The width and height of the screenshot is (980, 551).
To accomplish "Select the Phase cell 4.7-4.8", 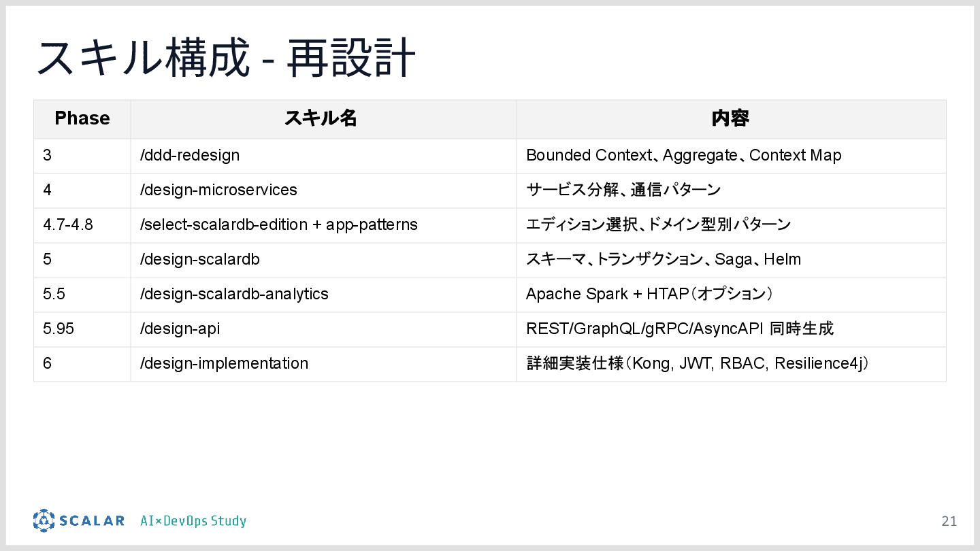I will (x=82, y=225).
